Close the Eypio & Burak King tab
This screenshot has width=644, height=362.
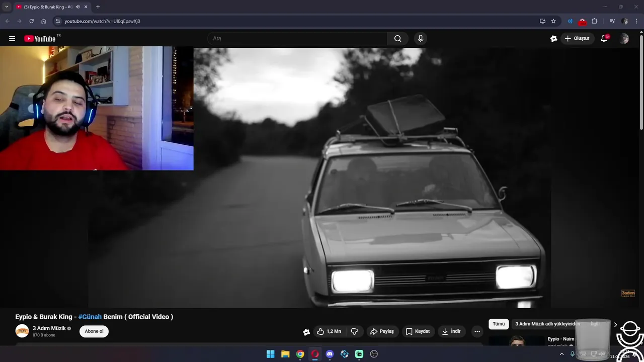86,7
